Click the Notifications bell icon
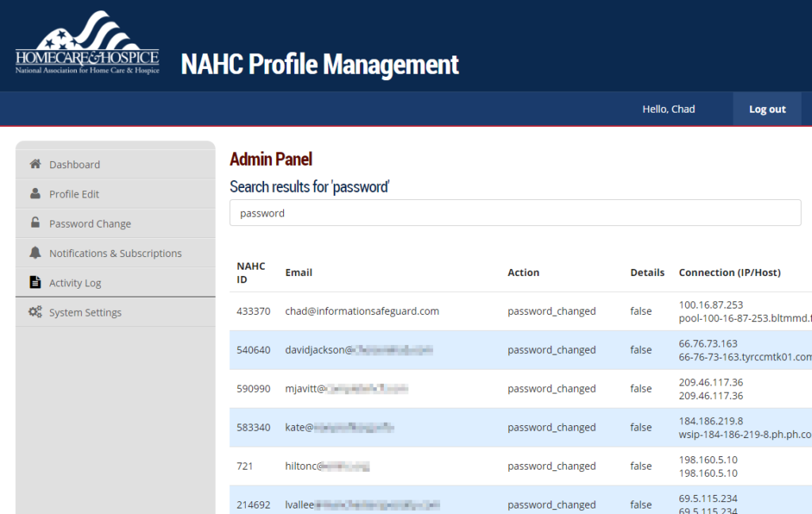Viewport: 812px width, 514px height. [35, 253]
